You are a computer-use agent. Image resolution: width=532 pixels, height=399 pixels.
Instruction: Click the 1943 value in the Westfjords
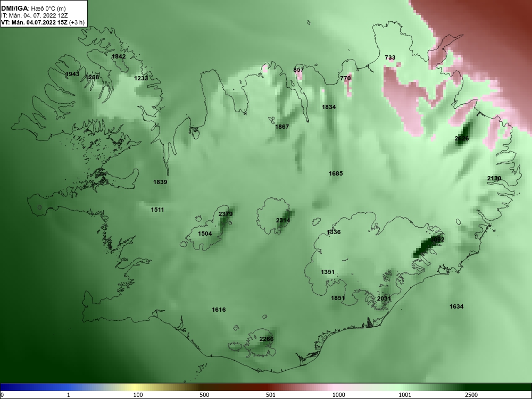[72, 74]
